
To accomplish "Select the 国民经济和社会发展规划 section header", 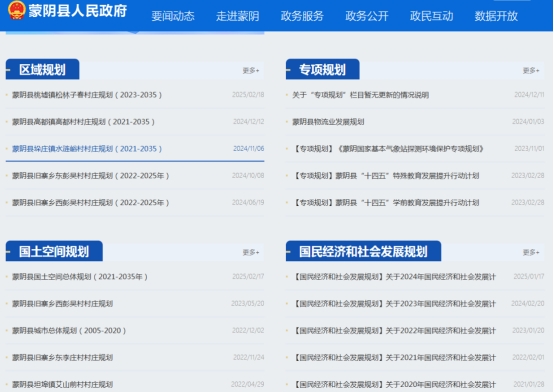I will pyautogui.click(x=363, y=251).
